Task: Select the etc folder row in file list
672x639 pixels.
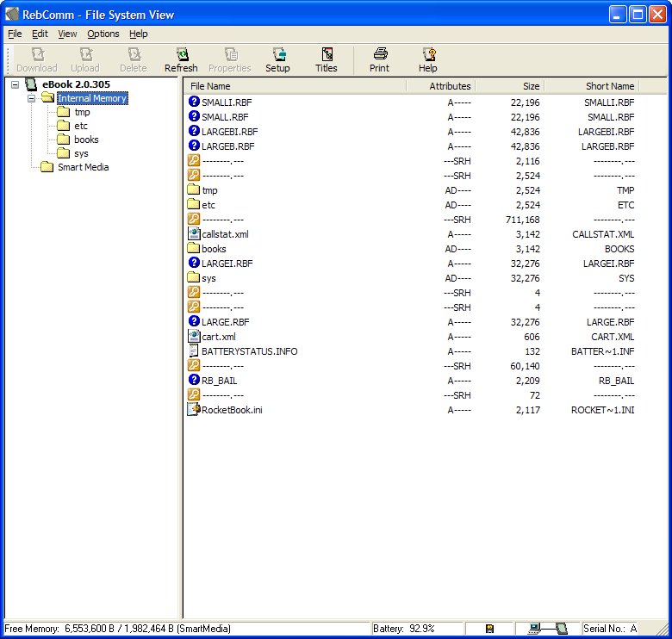Action: [412, 205]
